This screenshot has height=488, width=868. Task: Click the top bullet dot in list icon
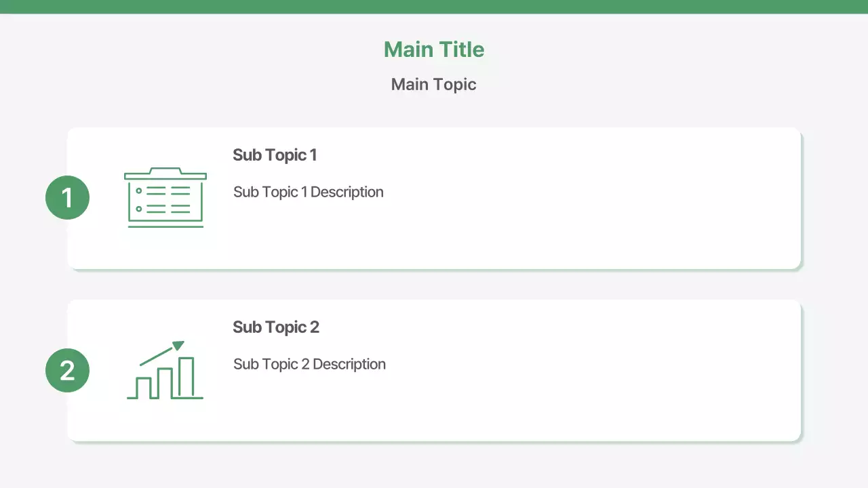(x=139, y=193)
